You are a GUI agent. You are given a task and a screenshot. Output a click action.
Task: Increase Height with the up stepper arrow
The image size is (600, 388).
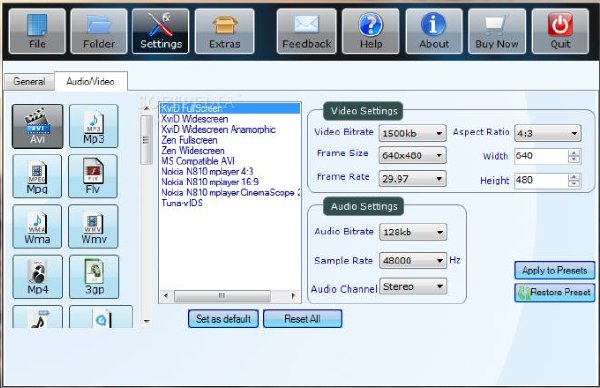[x=574, y=177]
